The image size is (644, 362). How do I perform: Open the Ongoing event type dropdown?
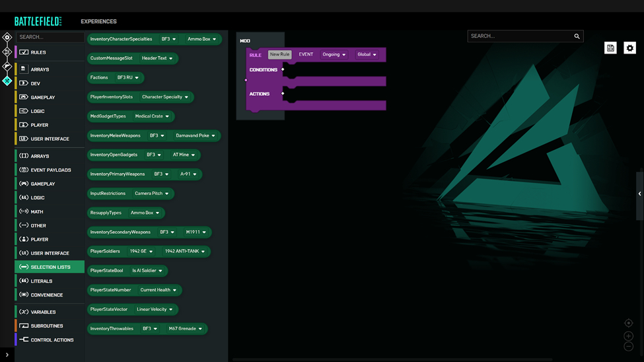pyautogui.click(x=334, y=55)
